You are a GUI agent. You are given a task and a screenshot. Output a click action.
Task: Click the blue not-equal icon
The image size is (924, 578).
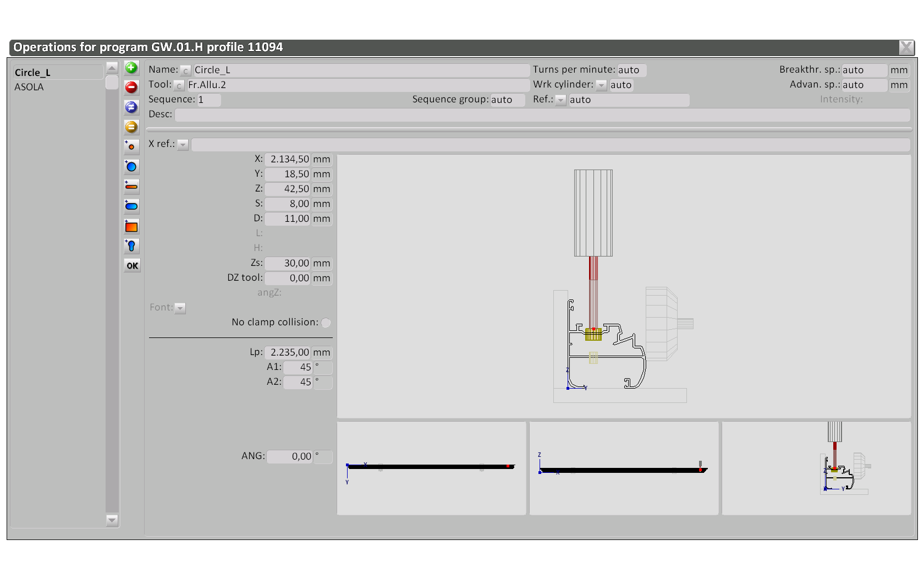click(131, 107)
